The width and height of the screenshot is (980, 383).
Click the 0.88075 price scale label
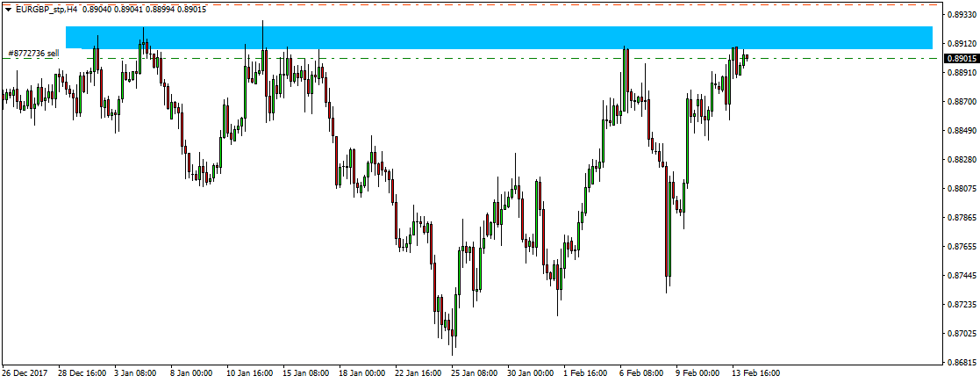961,188
